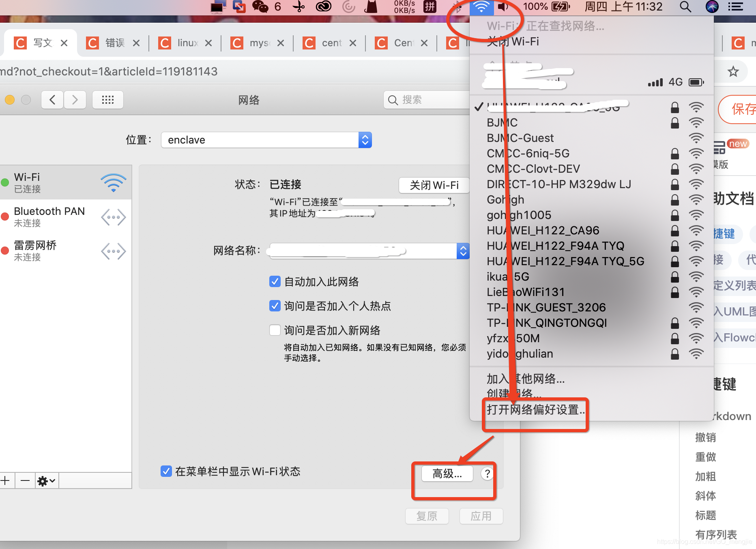This screenshot has height=549, width=756.
Task: Close the 写文 browser tab
Action: click(64, 43)
